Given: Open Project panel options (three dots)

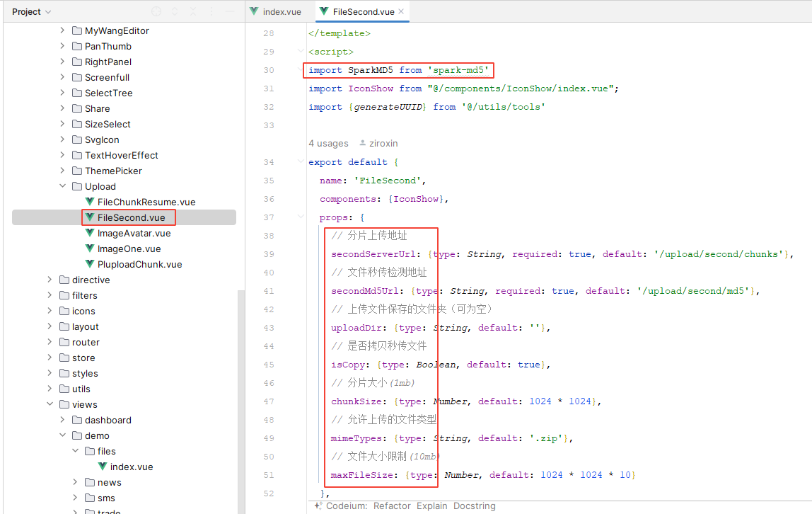Looking at the screenshot, I should click(x=211, y=11).
